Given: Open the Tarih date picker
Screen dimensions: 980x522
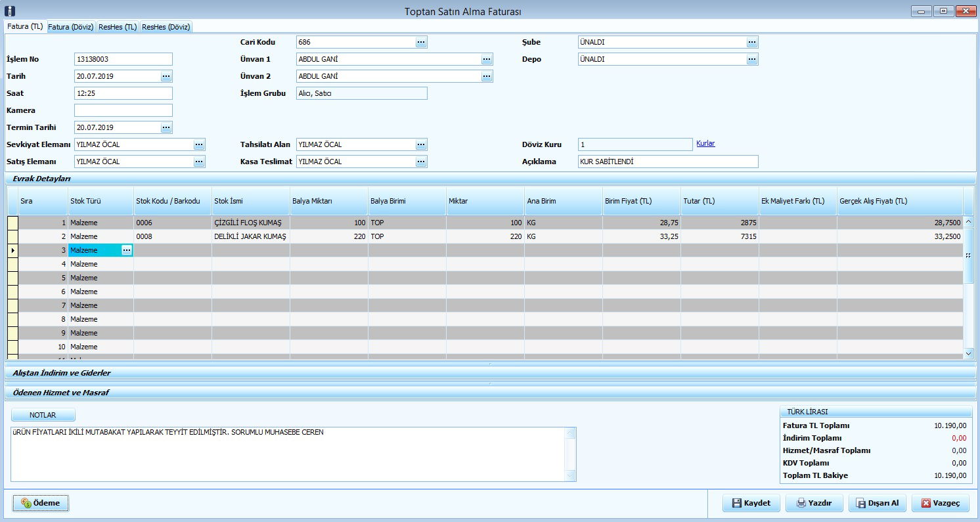Looking at the screenshot, I should tap(166, 76).
